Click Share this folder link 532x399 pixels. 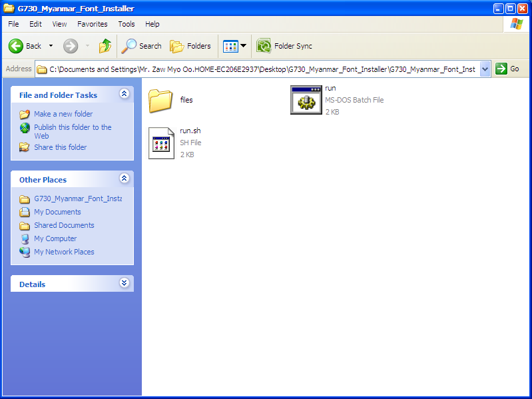[x=61, y=147]
